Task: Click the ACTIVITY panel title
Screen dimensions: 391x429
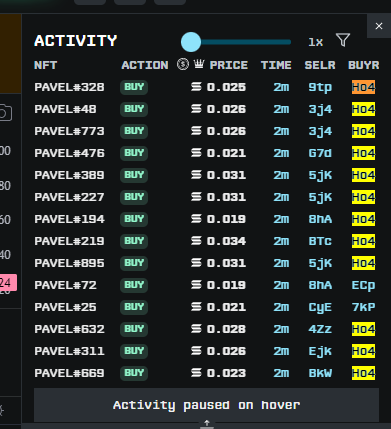Action: point(76,41)
